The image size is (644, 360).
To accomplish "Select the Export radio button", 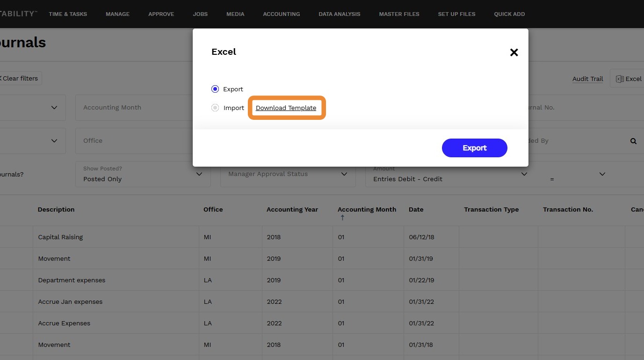I will pos(215,89).
